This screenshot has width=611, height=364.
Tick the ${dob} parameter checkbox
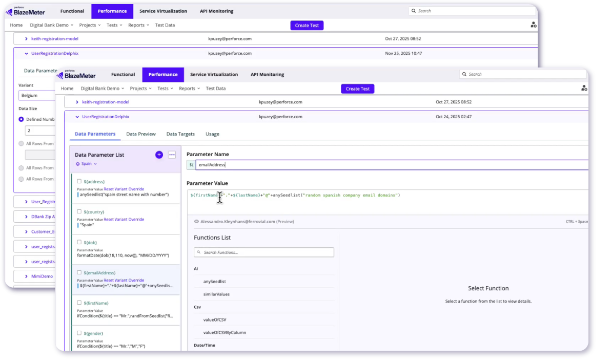tap(79, 242)
